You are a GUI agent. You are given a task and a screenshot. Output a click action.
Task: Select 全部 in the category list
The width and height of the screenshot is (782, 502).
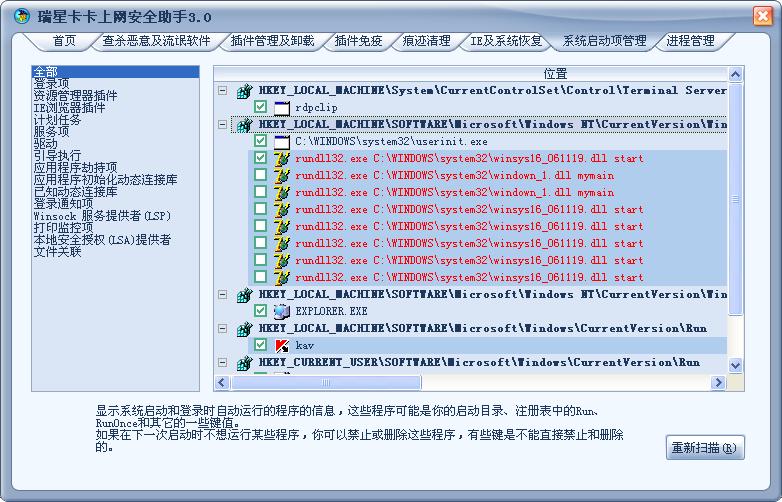(115, 72)
